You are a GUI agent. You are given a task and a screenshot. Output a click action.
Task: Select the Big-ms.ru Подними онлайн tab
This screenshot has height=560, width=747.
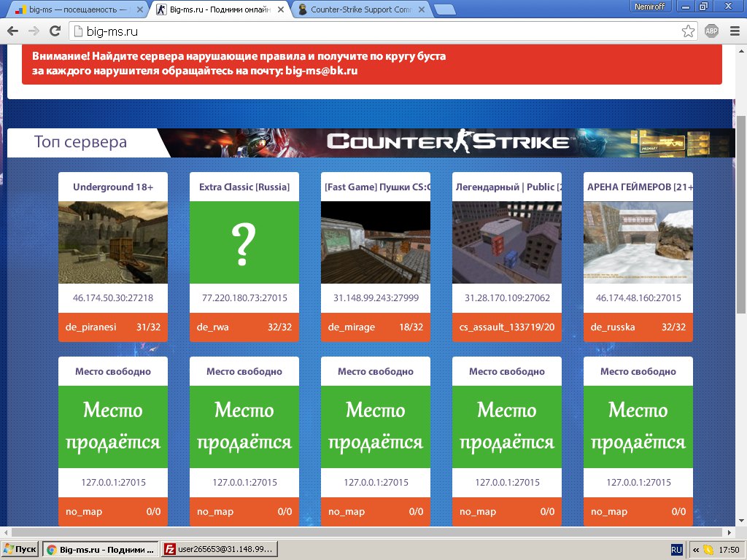[220, 9]
